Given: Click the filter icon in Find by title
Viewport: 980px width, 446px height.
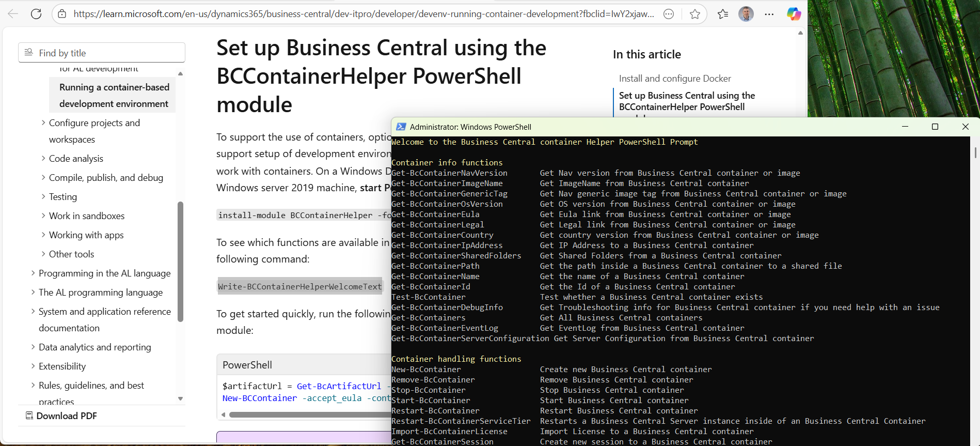Looking at the screenshot, I should (x=29, y=53).
